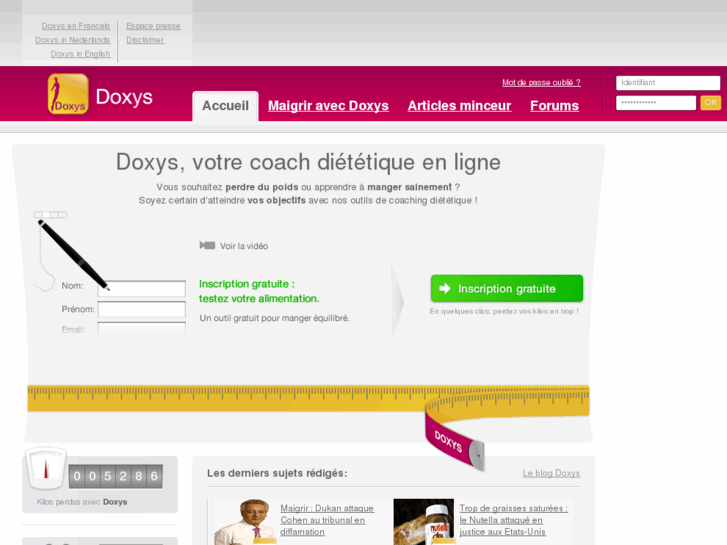Open Maigrir avec Doxys menu

[x=328, y=106]
